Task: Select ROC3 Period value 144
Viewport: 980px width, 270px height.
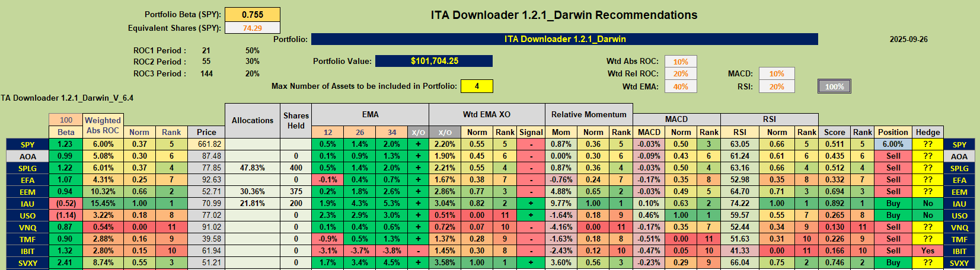Action: 206,73
